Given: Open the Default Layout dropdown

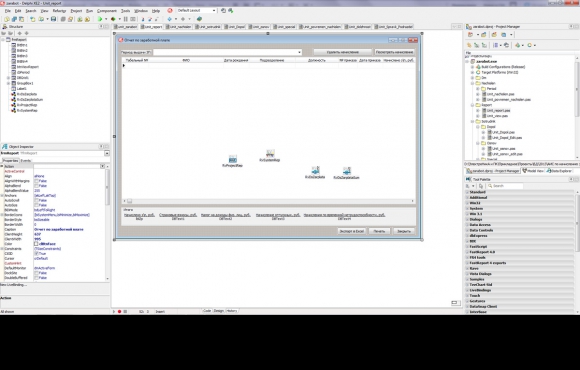Looking at the screenshot, I should tap(196, 11).
